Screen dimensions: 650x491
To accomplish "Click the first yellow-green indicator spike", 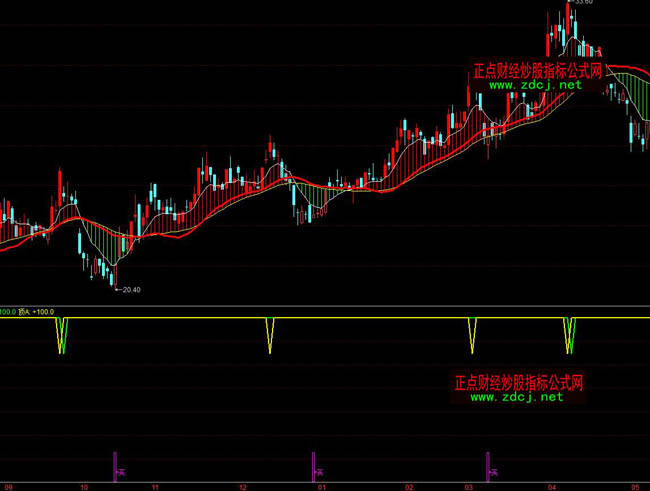I will click(61, 336).
